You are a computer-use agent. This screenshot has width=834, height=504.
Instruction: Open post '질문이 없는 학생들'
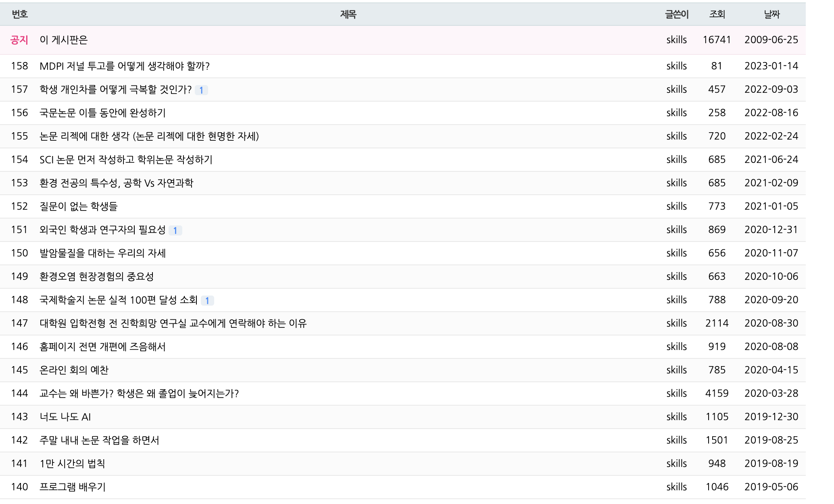point(78,206)
